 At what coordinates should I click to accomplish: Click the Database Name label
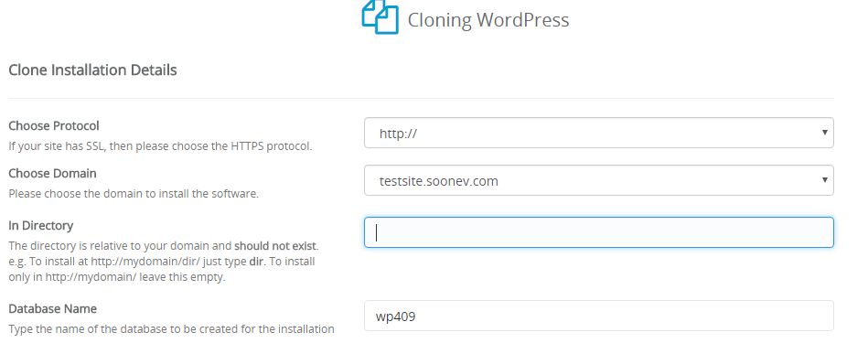point(52,308)
